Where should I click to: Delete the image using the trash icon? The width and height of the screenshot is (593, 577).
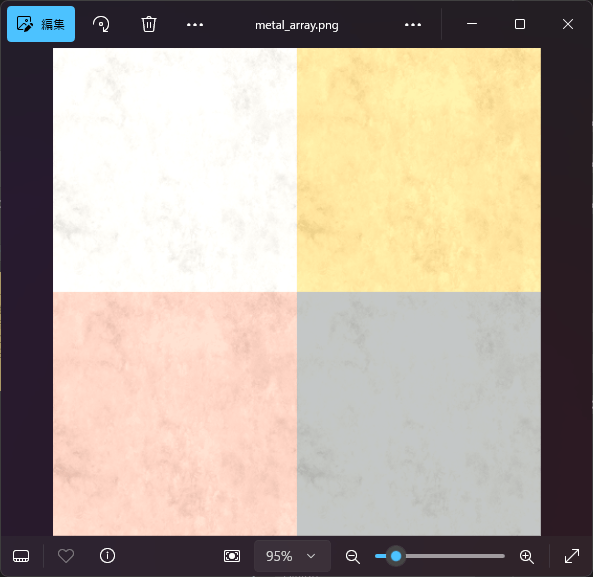coord(149,24)
